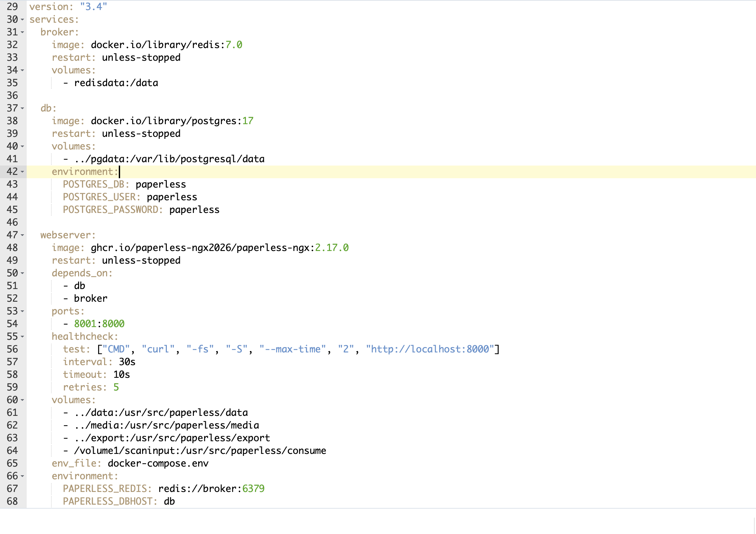756x534 pixels.
Task: Place cursor in docker-compose.env value
Action: click(x=158, y=463)
